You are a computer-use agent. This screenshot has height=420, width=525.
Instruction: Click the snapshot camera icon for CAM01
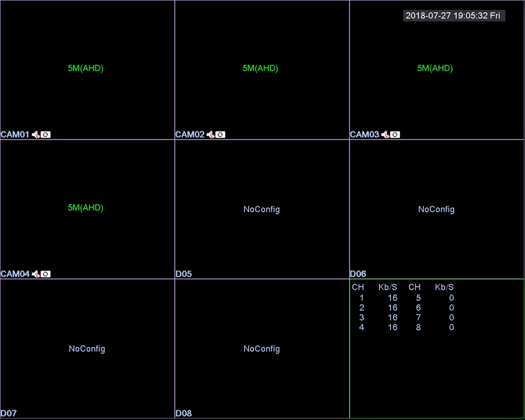pos(46,134)
